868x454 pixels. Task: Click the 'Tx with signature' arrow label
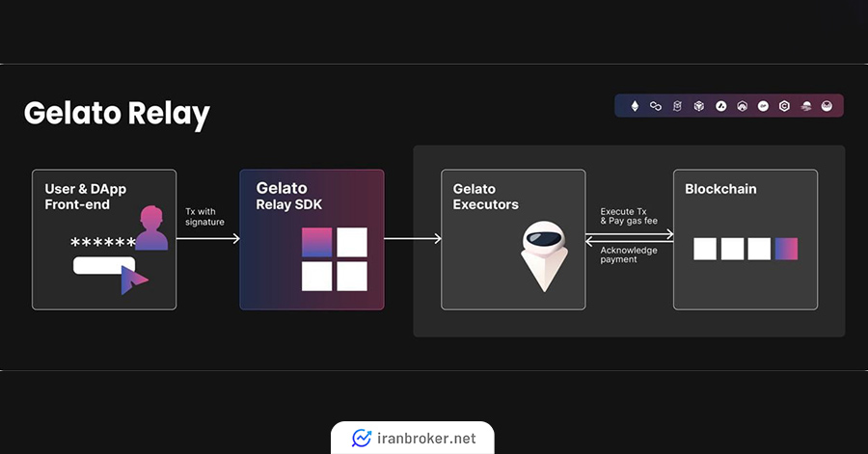coord(204,217)
